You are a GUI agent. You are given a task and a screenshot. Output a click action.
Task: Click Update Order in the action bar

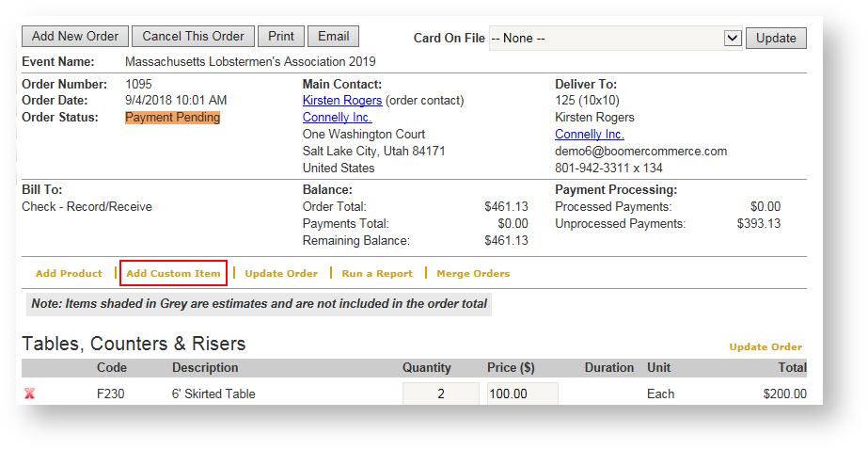point(281,274)
